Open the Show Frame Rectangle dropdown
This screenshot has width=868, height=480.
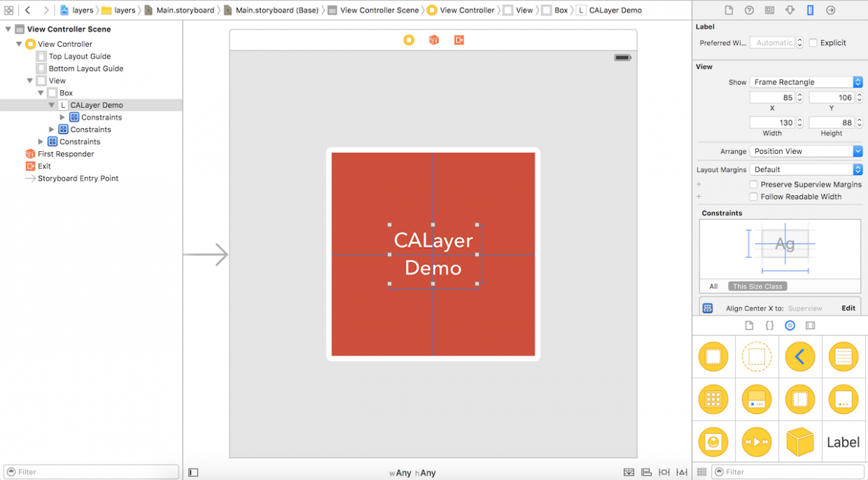pos(805,82)
